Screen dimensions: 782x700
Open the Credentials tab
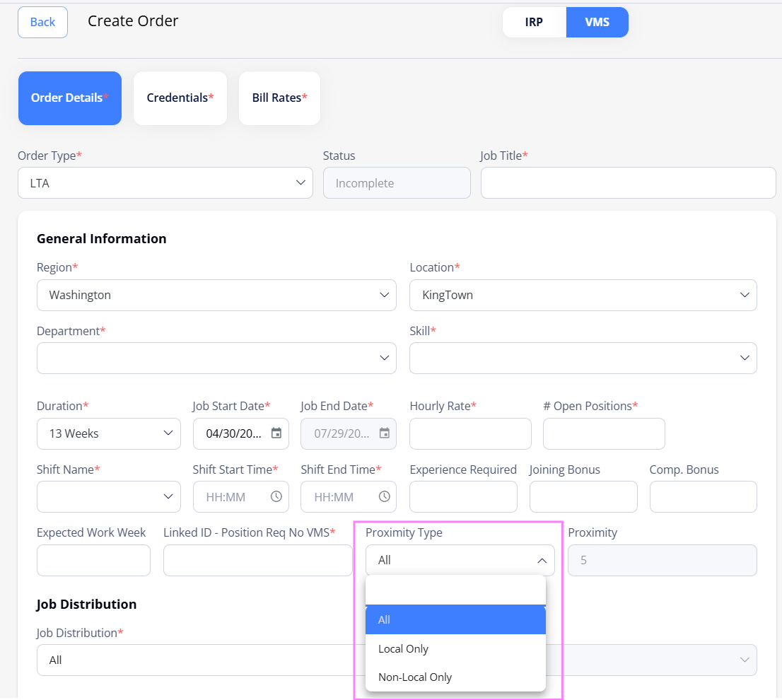(x=180, y=98)
